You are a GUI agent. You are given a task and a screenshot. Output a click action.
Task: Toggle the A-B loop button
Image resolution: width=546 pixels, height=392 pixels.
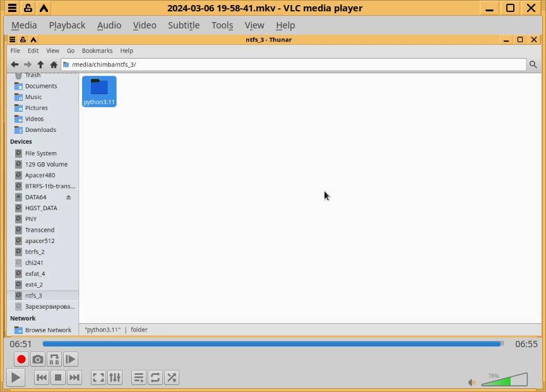point(54,359)
